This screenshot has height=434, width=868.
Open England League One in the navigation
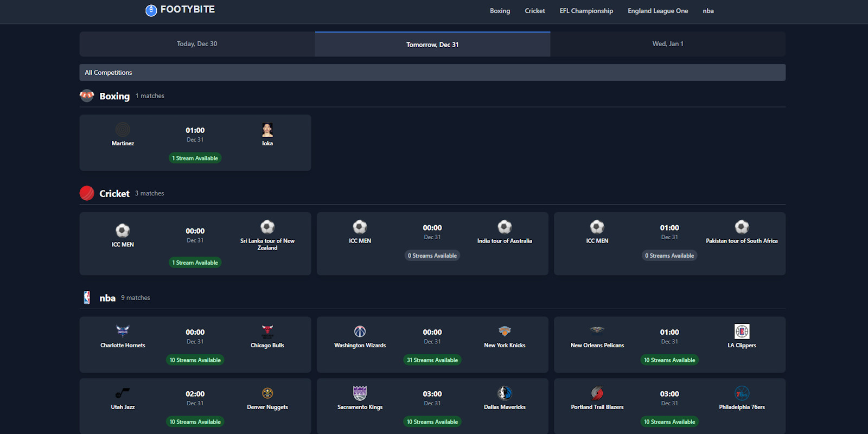click(658, 11)
